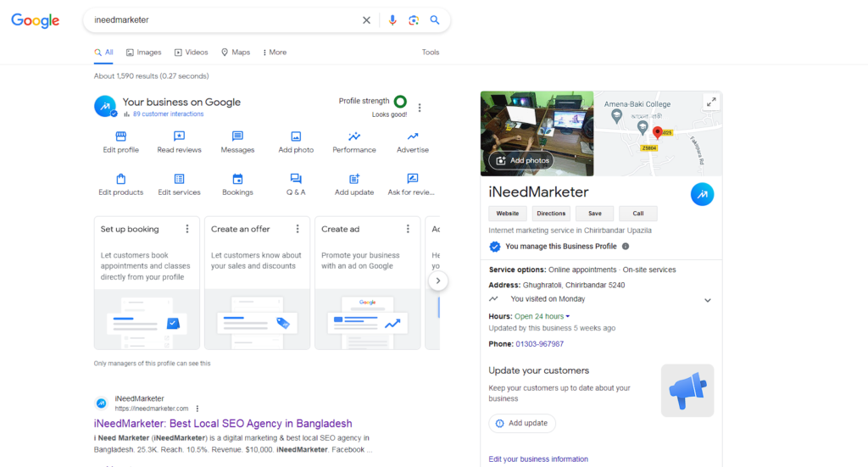Open 89 customer interactions link

pos(169,114)
